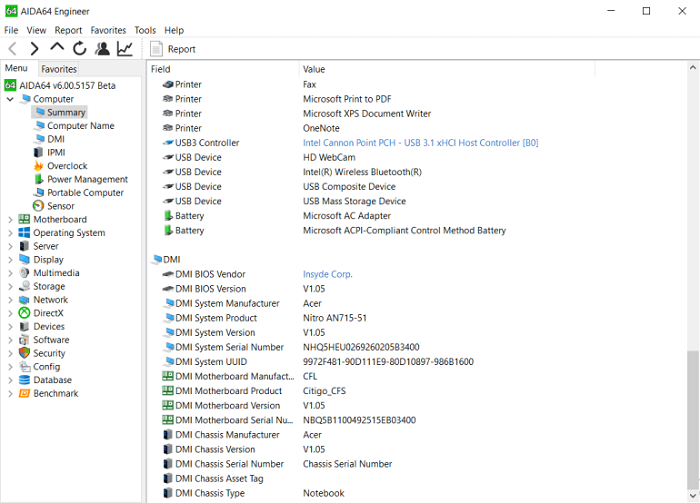Click the Motherboard green board icon
Viewport: 700px width, 503px height.
coord(24,219)
